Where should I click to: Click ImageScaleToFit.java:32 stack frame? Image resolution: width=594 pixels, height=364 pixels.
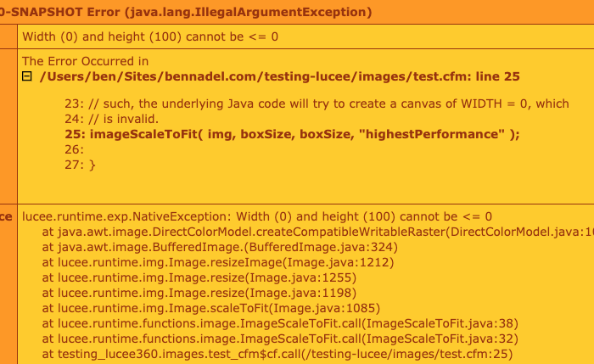click(280, 339)
